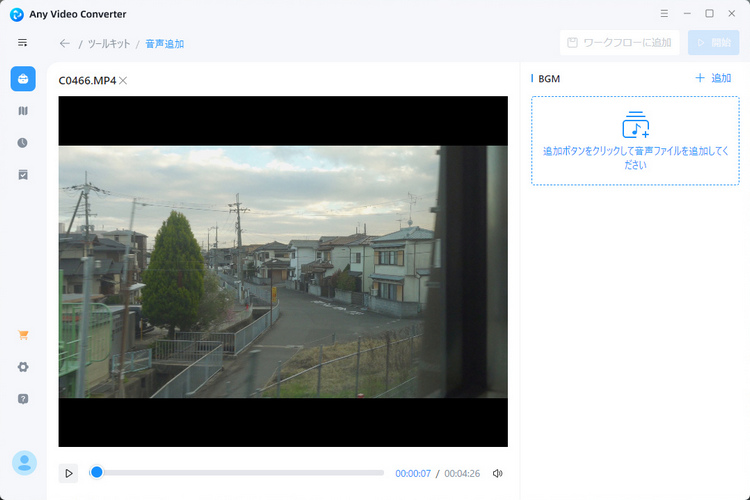This screenshot has height=500, width=750.
Task: Click the total duration 00:04:26
Action: point(462,473)
